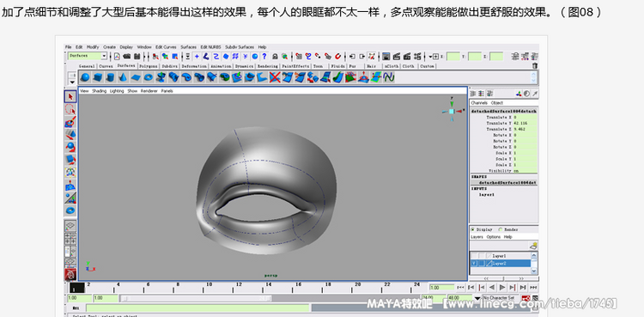Create a NURBS cylinder from shelf

point(110,76)
